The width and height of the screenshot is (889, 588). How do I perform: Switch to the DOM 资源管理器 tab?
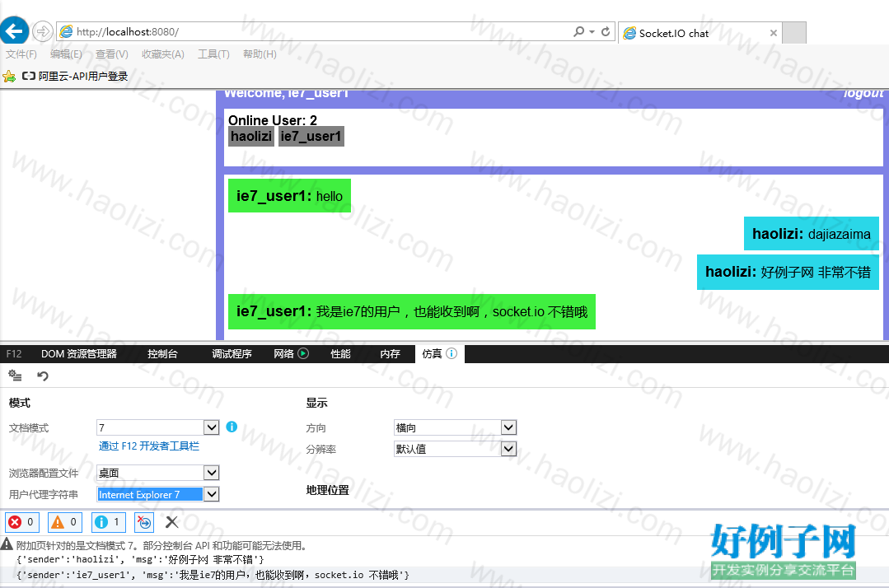pos(79,353)
